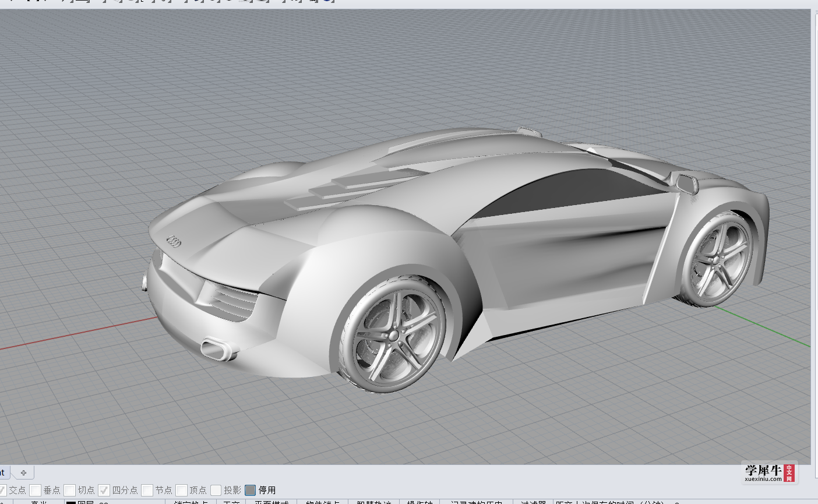818x504 pixels.
Task: Toggle 记录建构历史 in the status bar
Action: [x=477, y=502]
